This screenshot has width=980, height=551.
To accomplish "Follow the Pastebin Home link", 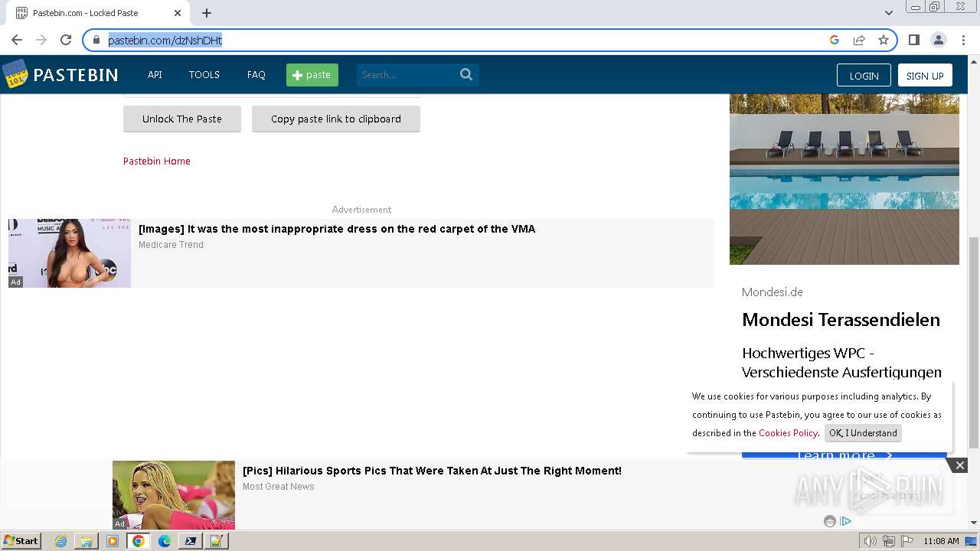I will point(157,161).
